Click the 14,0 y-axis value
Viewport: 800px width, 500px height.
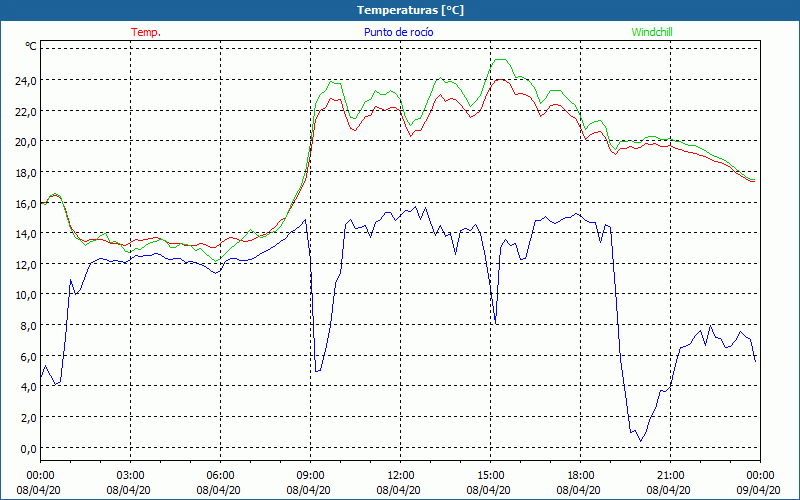tap(26, 234)
